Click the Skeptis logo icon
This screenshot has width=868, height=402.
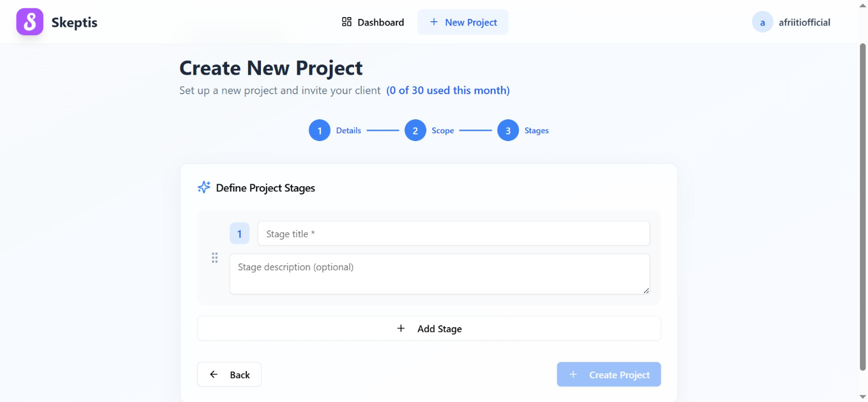click(29, 22)
